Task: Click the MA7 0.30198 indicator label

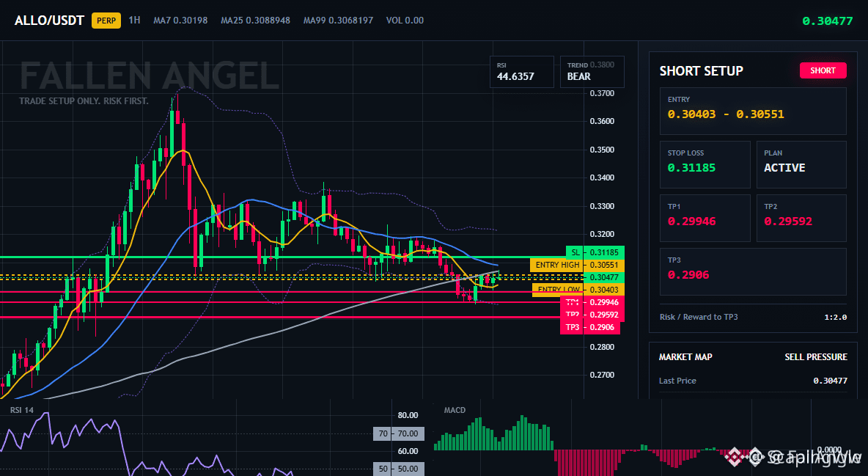Action: [180, 20]
